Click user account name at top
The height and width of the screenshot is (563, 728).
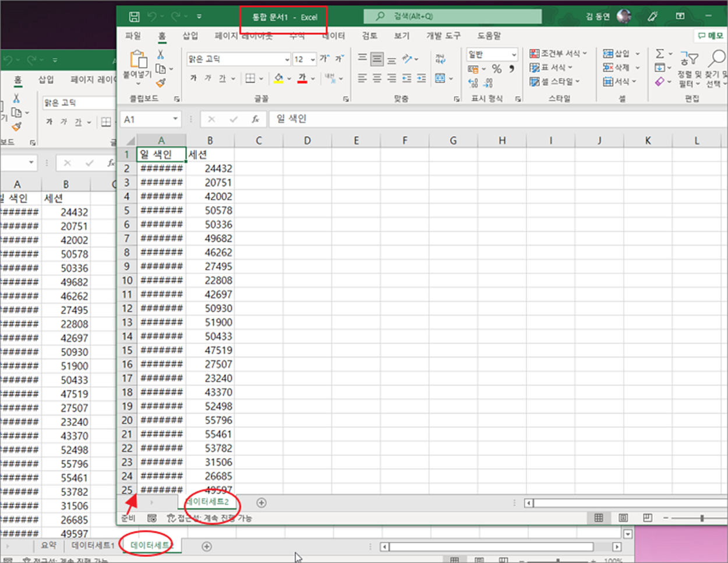coord(598,16)
